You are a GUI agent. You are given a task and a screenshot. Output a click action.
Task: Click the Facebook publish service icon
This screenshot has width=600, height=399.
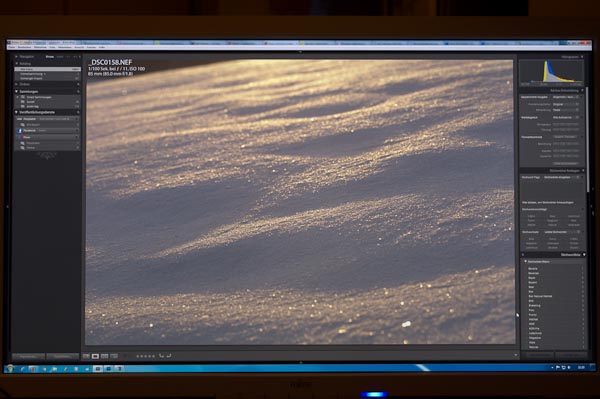coord(20,130)
